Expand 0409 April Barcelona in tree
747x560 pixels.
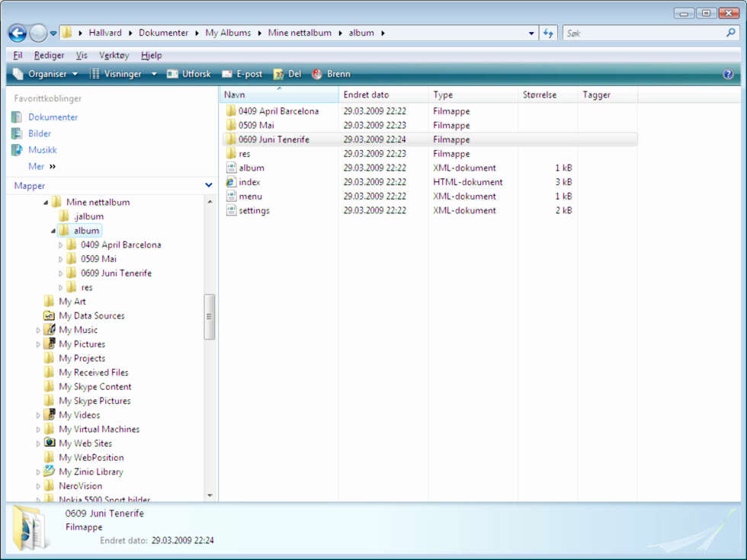coord(60,245)
